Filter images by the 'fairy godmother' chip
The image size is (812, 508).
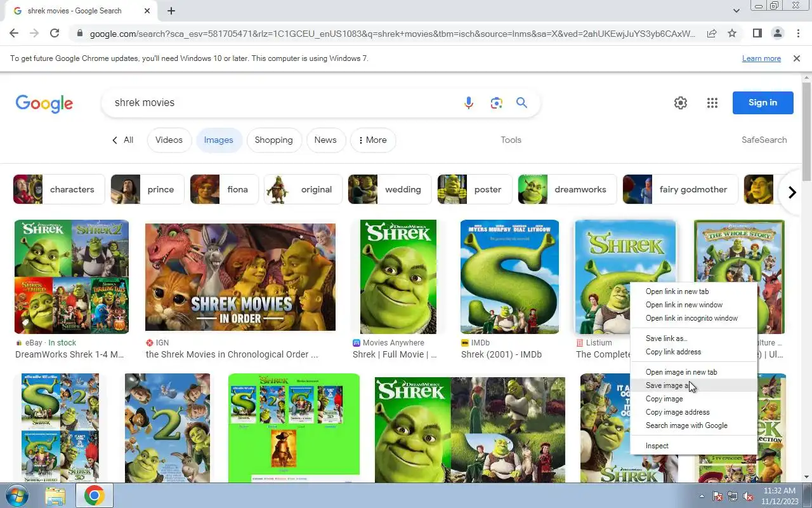680,189
